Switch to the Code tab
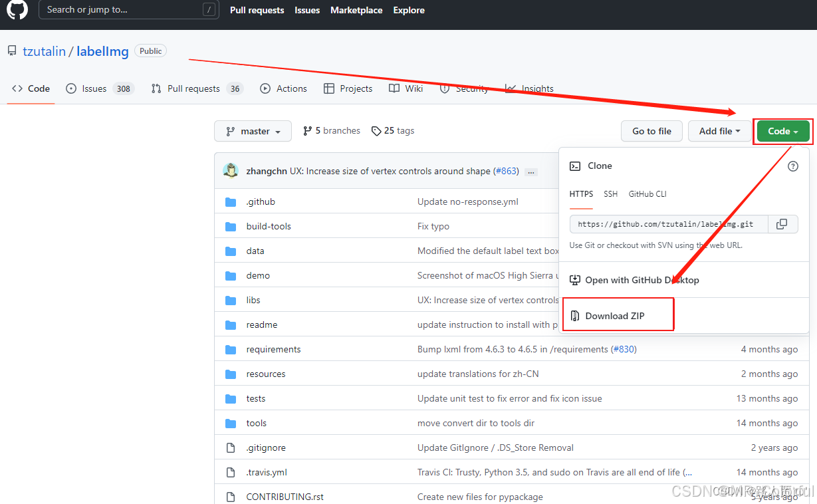Screen dimensions: 817x504 [x=31, y=88]
